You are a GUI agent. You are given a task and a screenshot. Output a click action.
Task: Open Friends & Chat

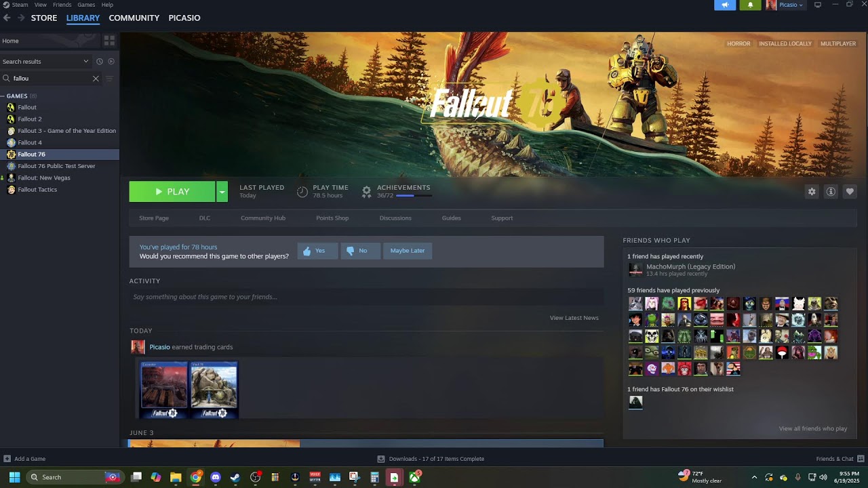click(840, 459)
